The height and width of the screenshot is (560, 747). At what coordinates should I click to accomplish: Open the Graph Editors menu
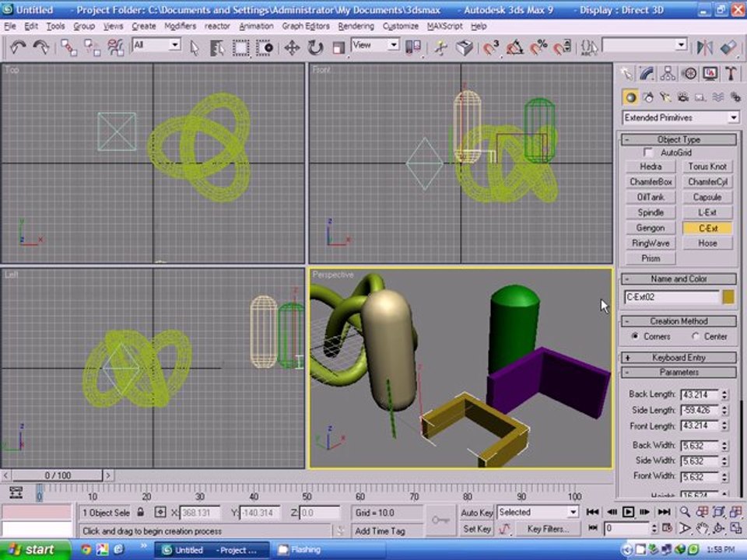(305, 26)
